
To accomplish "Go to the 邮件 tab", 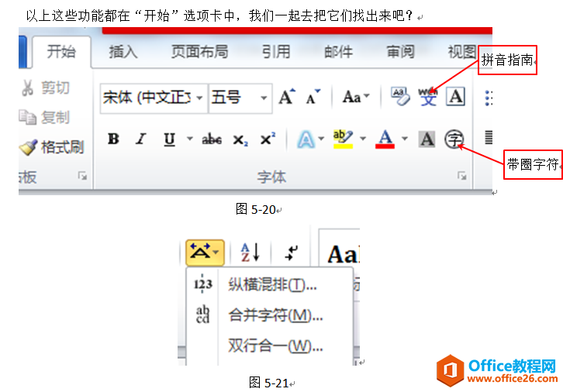I will pos(338,52).
